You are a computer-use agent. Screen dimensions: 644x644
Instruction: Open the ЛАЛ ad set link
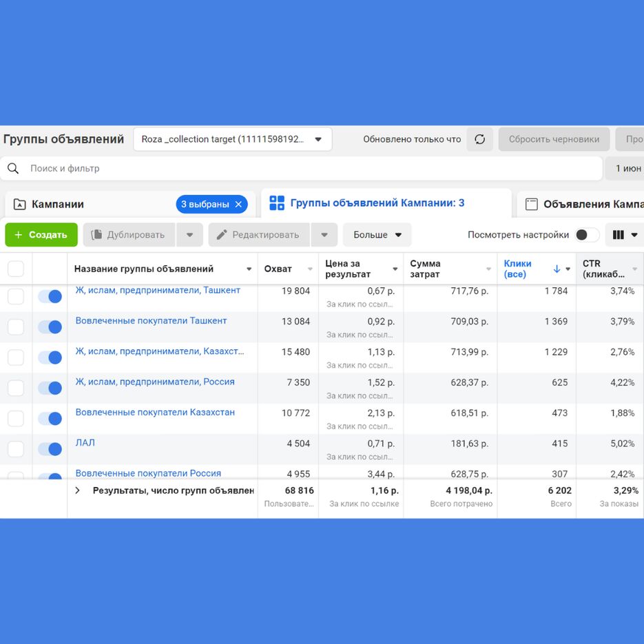coord(85,443)
